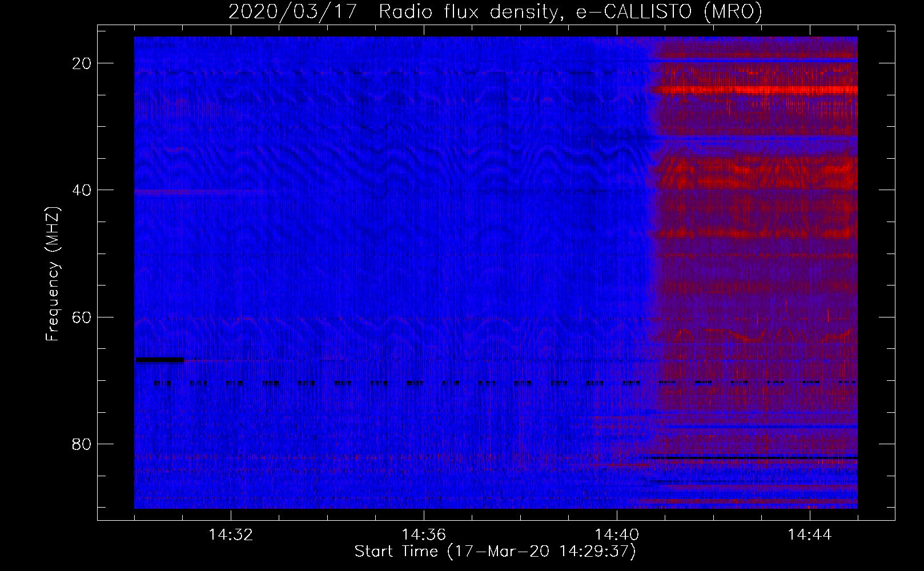Click the 'Frequency (MHZ)' axis label
The width and height of the screenshot is (924, 571).
click(53, 274)
